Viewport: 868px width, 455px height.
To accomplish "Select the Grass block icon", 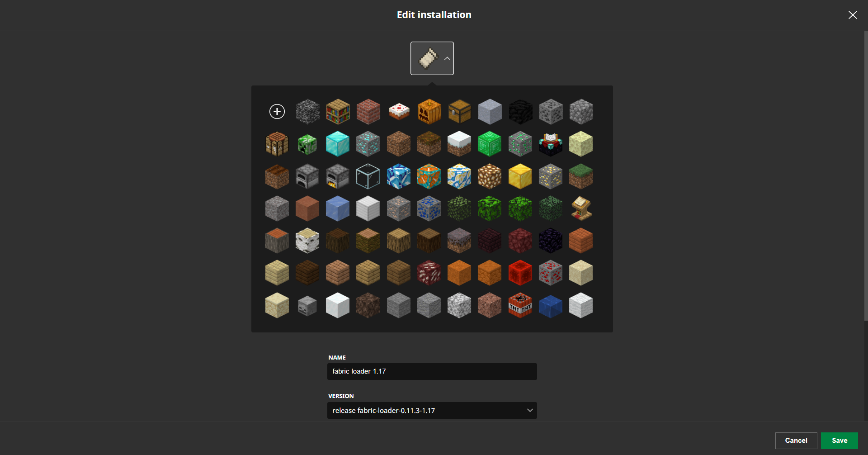I will pyautogui.click(x=581, y=176).
